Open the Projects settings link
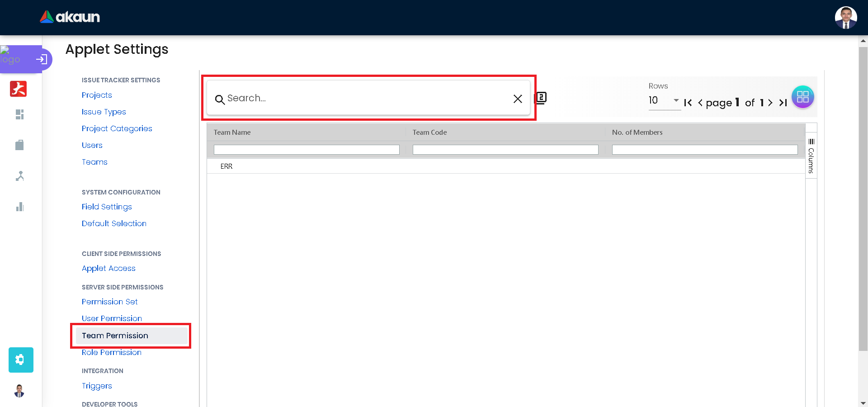868x407 pixels. coord(97,95)
